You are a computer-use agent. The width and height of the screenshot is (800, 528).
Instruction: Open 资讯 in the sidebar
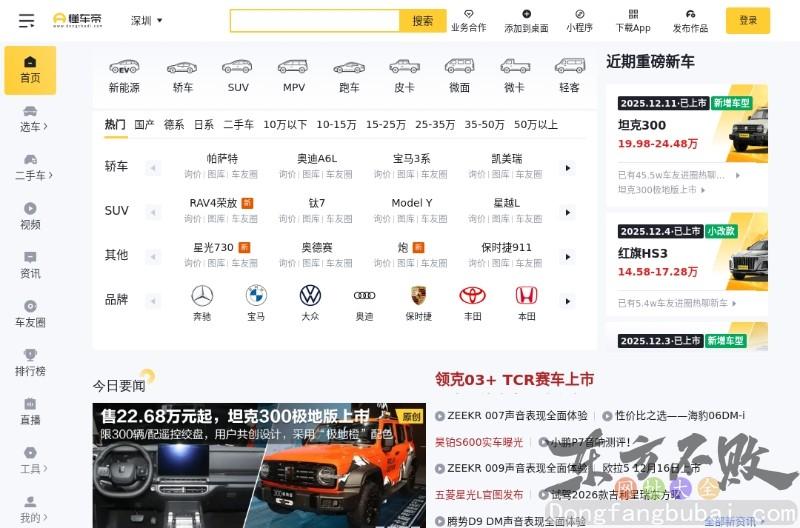tap(30, 265)
